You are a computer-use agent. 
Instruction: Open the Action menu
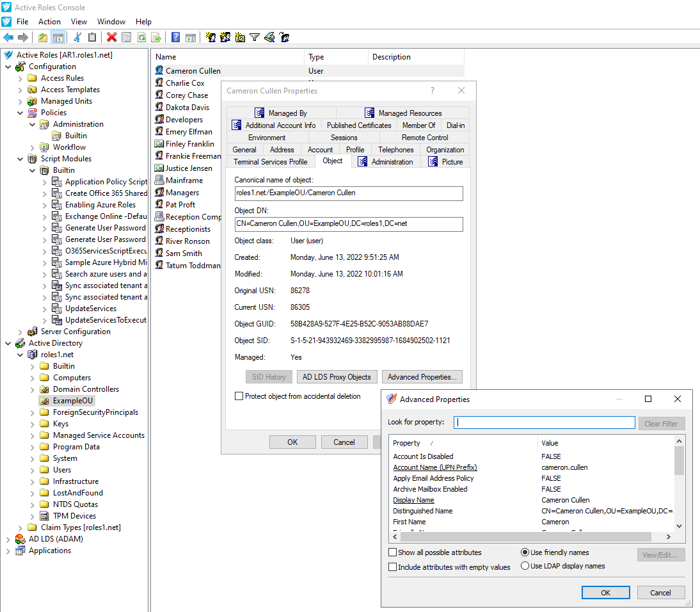coord(49,21)
